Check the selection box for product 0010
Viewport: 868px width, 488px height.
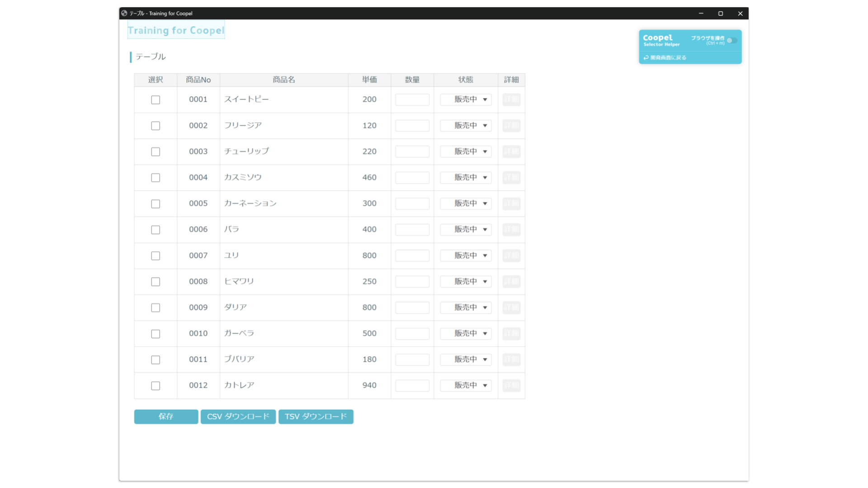[x=156, y=333]
